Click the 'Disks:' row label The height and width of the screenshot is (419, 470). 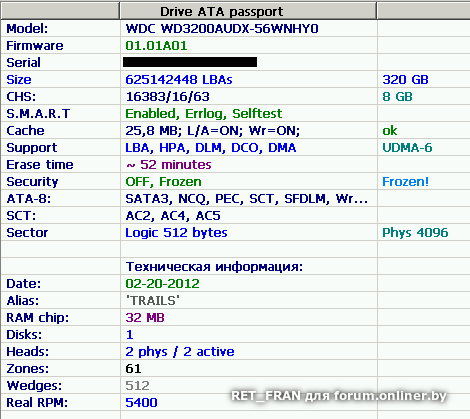24,335
